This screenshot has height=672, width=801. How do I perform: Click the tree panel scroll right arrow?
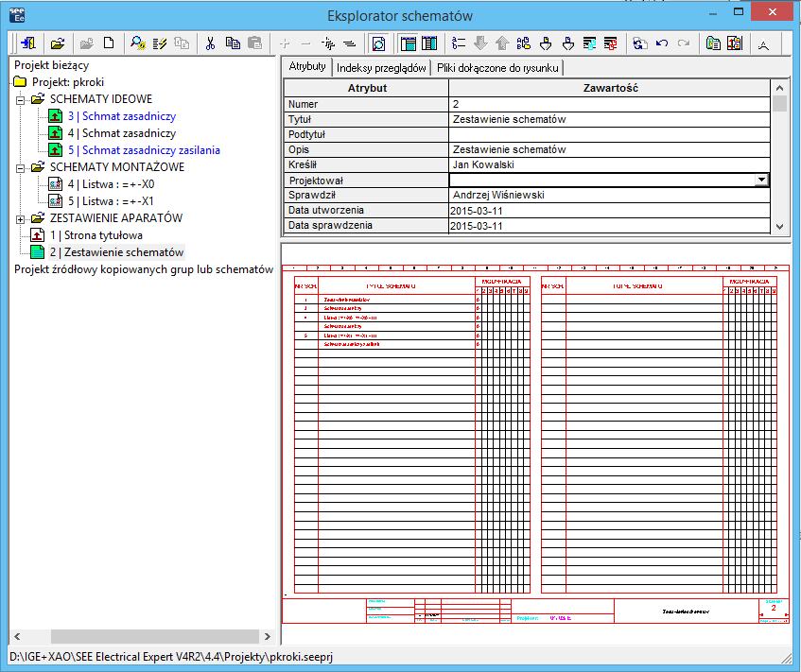click(x=268, y=636)
